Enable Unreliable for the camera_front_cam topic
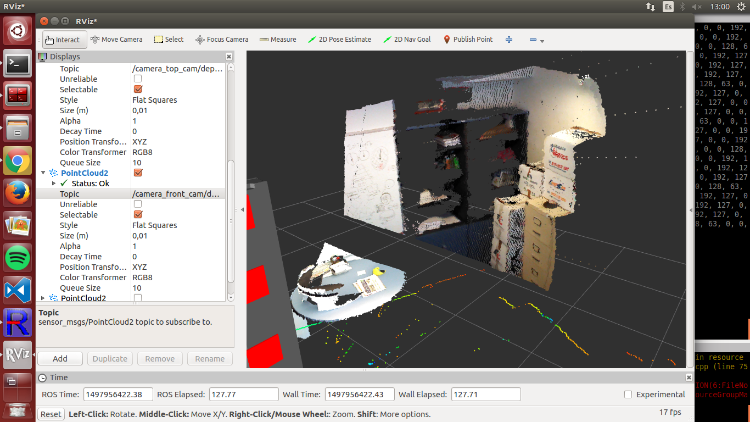The image size is (750, 422). [x=138, y=204]
